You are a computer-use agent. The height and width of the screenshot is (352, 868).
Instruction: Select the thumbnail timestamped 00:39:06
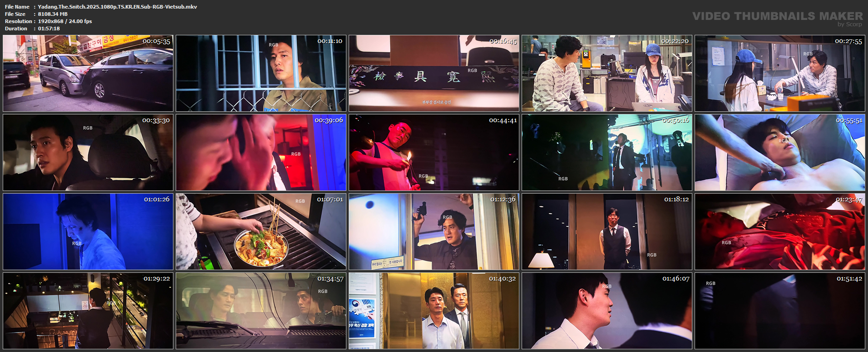[261, 152]
